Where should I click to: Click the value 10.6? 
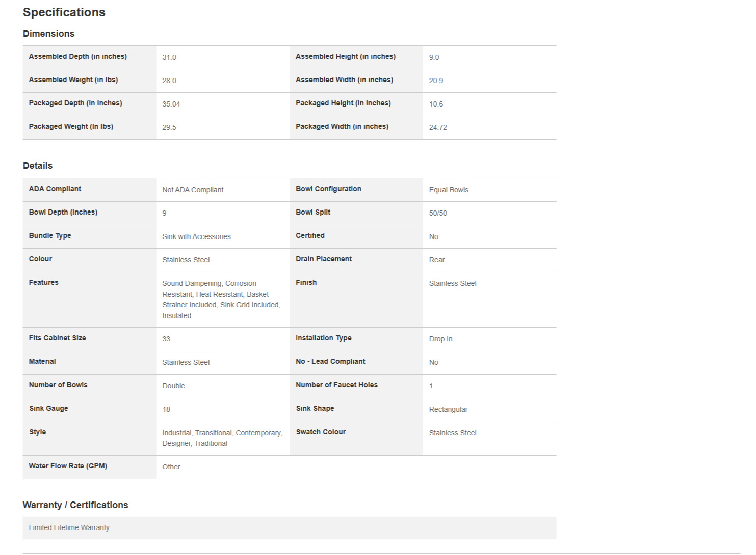[436, 104]
